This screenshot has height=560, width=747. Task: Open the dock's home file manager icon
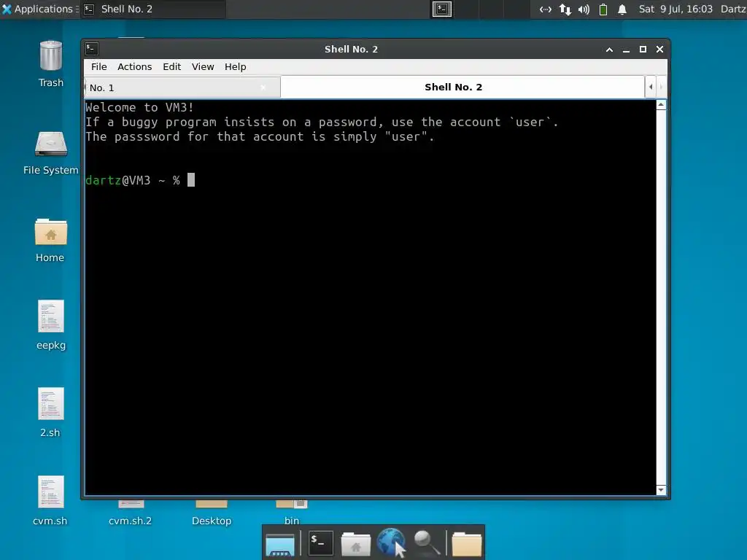(355, 544)
